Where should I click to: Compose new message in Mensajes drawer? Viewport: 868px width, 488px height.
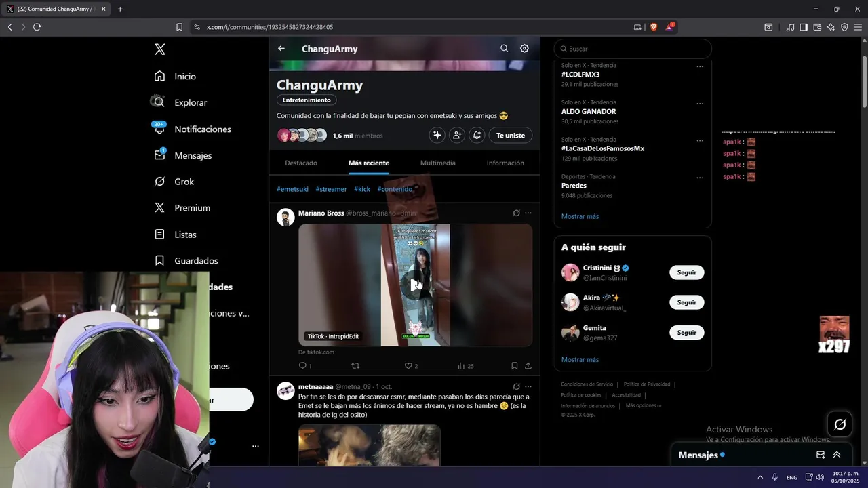tap(821, 455)
